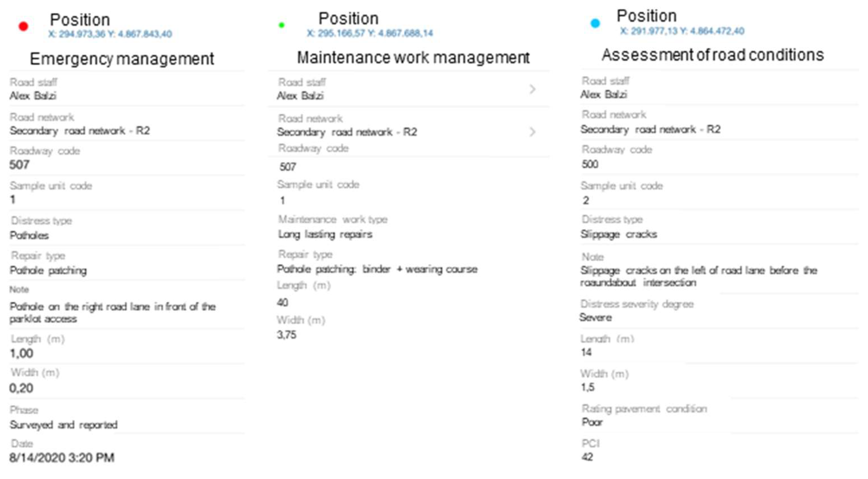Screen dimensions: 868x479
Task: Click the green position marker dot
Action: pyautogui.click(x=282, y=25)
